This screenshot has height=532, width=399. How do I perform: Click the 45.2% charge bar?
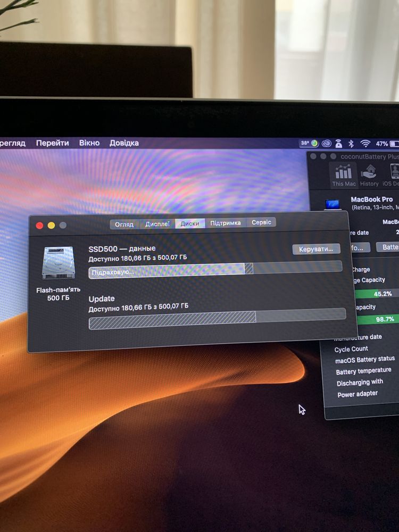(377, 294)
